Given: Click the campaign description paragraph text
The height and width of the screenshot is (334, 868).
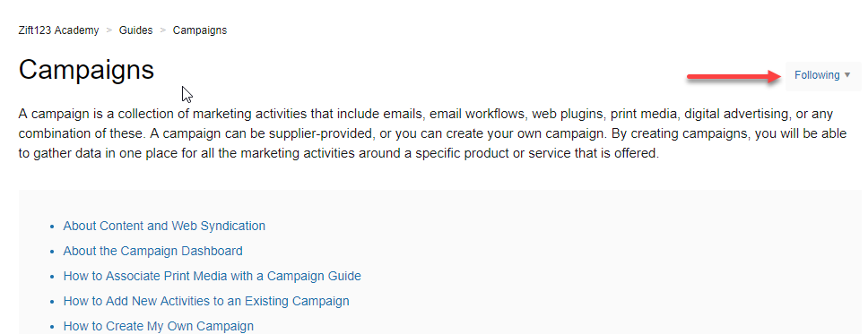Looking at the screenshot, I should [432, 133].
